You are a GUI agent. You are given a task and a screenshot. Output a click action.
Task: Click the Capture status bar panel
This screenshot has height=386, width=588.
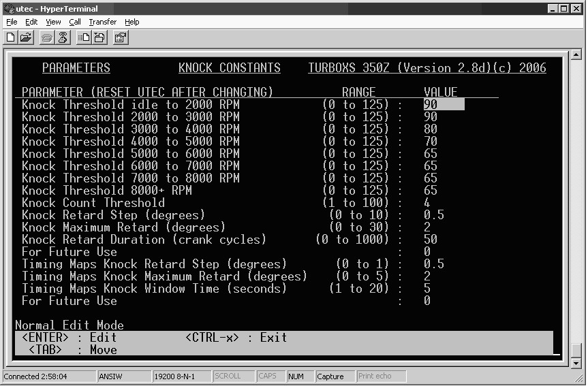(x=330, y=376)
